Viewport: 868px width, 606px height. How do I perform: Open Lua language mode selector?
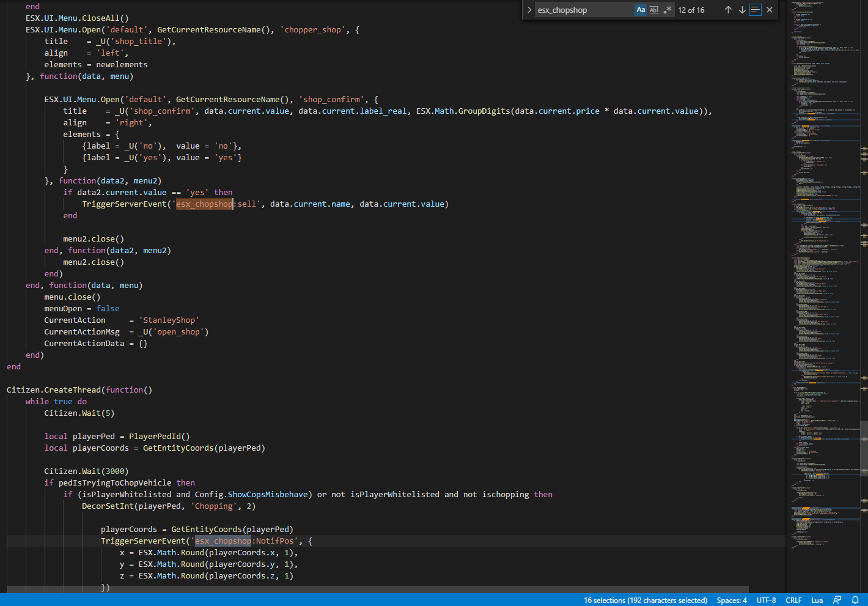817,600
